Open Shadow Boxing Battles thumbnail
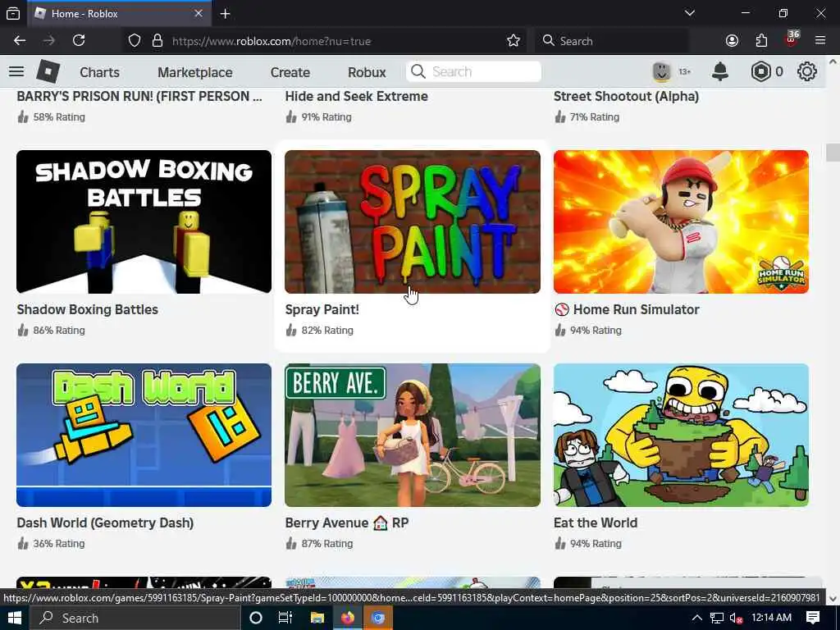Viewport: 840px width, 630px height. [144, 221]
